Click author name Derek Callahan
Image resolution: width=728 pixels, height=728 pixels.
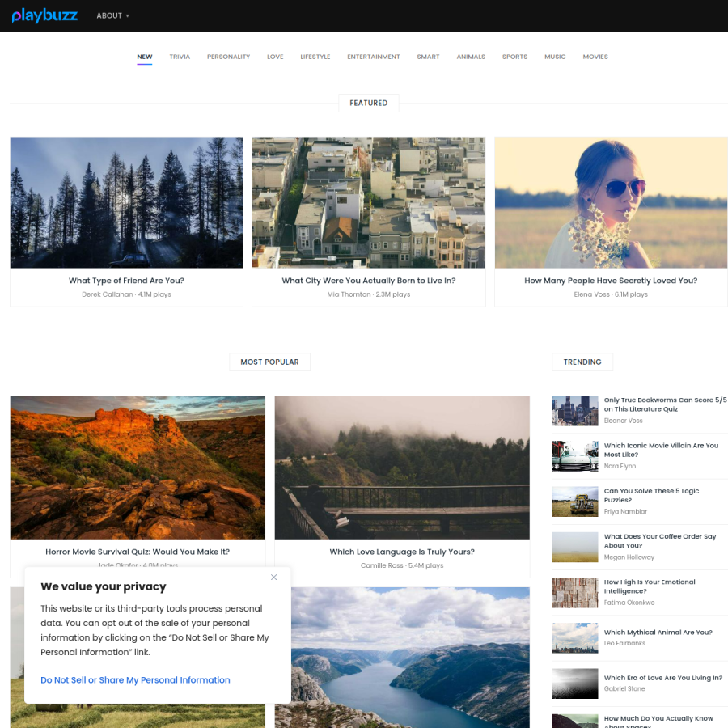click(x=108, y=294)
